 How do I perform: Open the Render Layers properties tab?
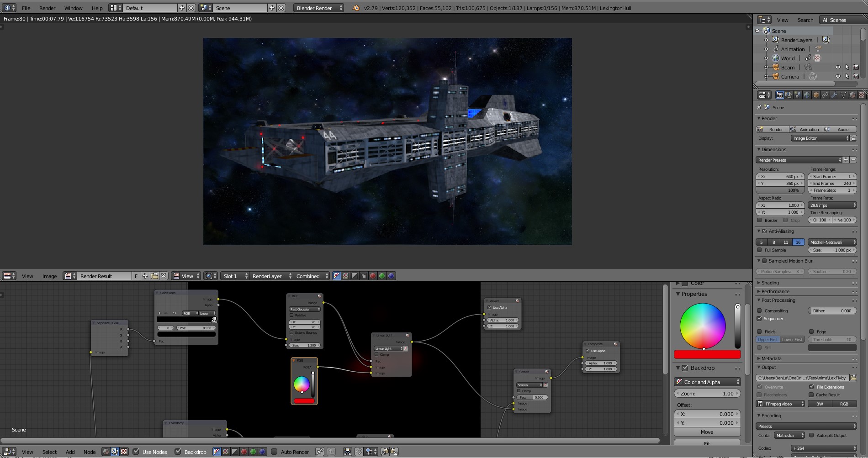789,95
